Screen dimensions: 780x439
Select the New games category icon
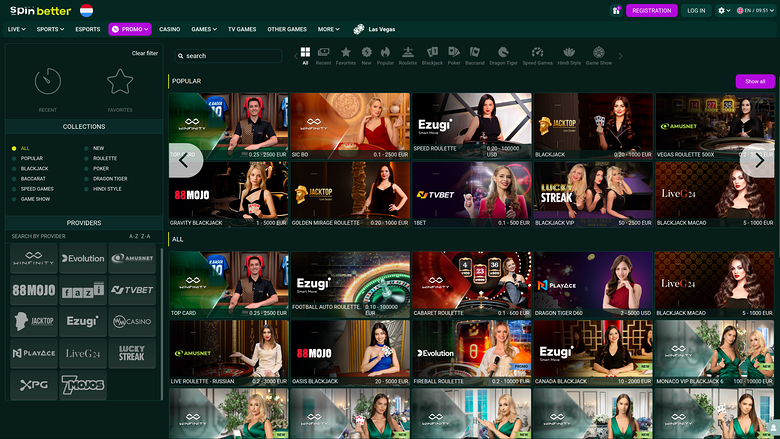coord(367,56)
